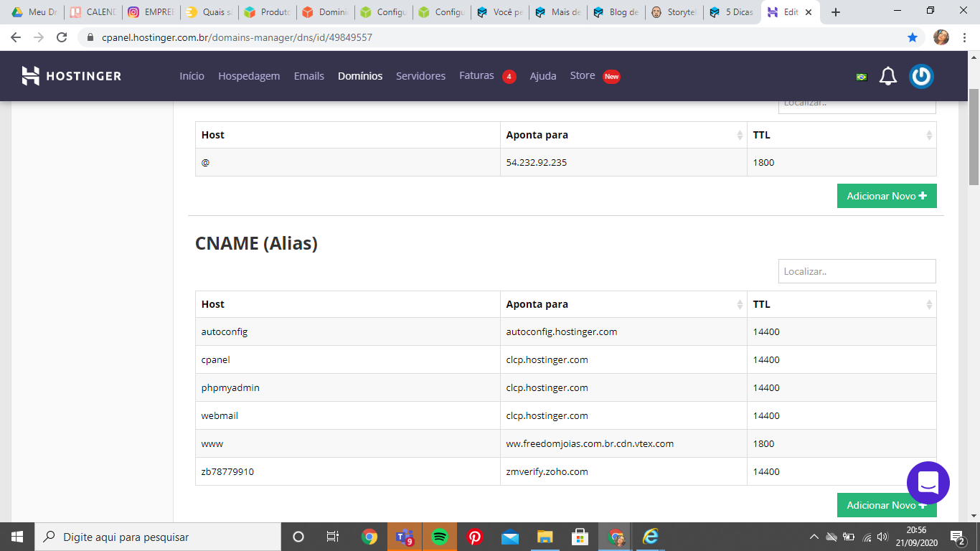
Task: Go to the Faturas menu item
Action: click(476, 75)
